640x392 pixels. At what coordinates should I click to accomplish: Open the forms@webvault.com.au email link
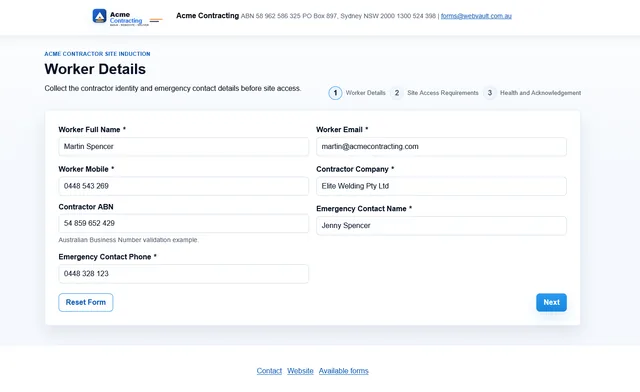pos(476,16)
